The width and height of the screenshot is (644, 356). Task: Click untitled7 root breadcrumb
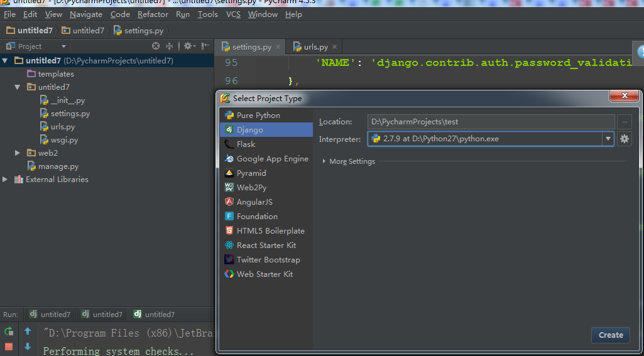pos(30,30)
